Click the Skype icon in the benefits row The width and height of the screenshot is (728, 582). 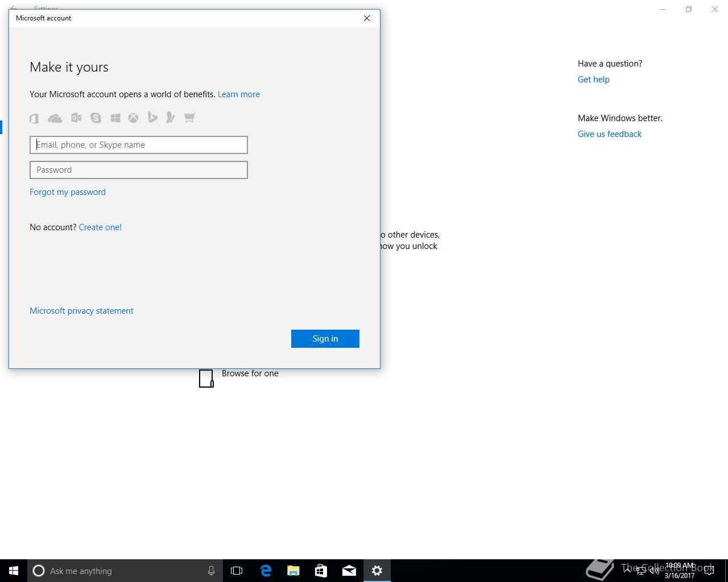point(96,118)
